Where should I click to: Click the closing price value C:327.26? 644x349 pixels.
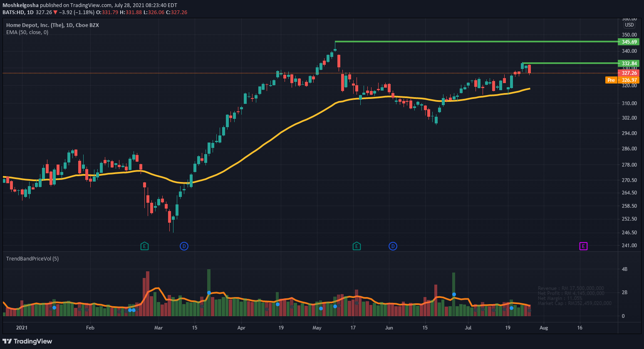176,12
